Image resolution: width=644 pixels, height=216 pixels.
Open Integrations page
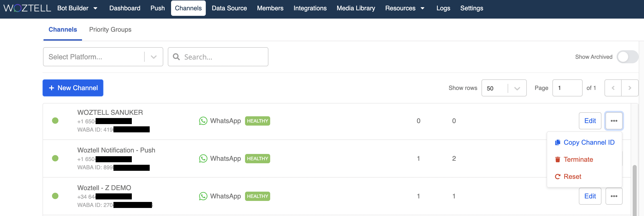(x=310, y=8)
